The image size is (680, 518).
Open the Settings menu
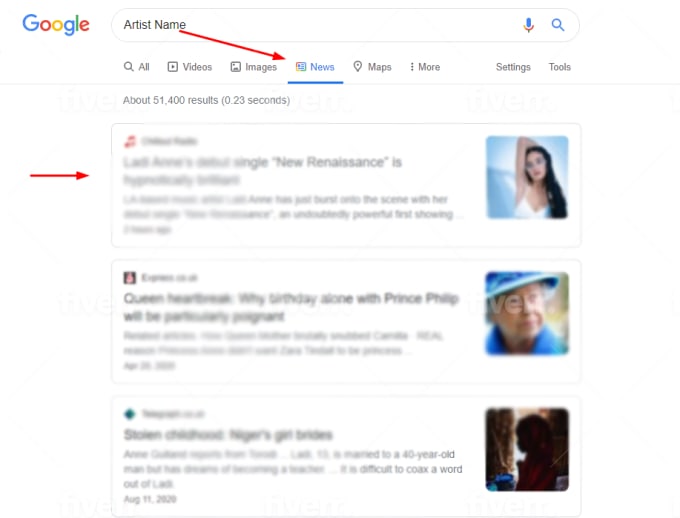(x=513, y=67)
